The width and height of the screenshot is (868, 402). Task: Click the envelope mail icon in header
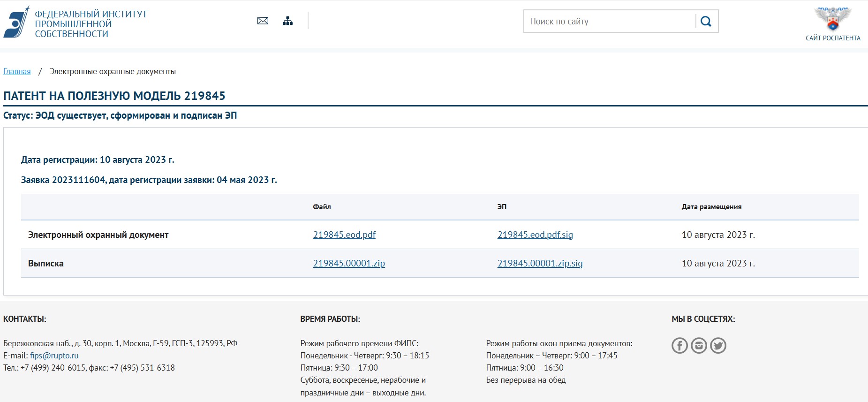click(x=263, y=21)
